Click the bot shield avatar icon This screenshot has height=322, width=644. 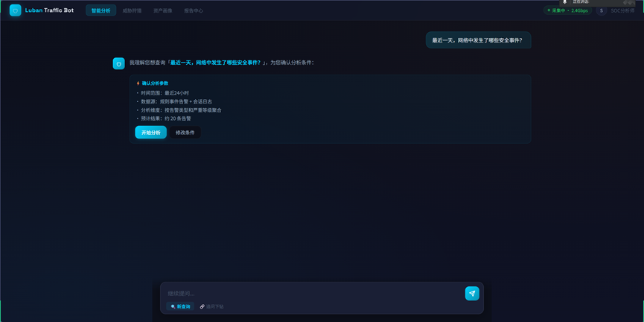(118, 64)
